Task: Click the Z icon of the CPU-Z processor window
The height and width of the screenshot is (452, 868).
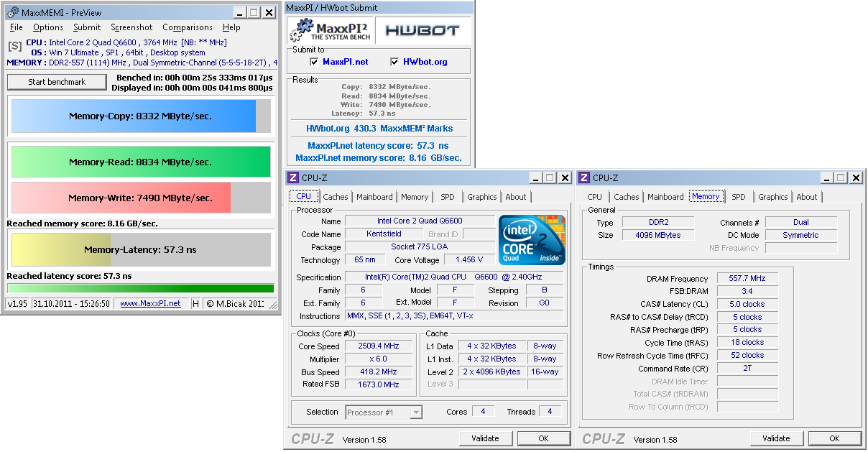Action: (x=293, y=177)
